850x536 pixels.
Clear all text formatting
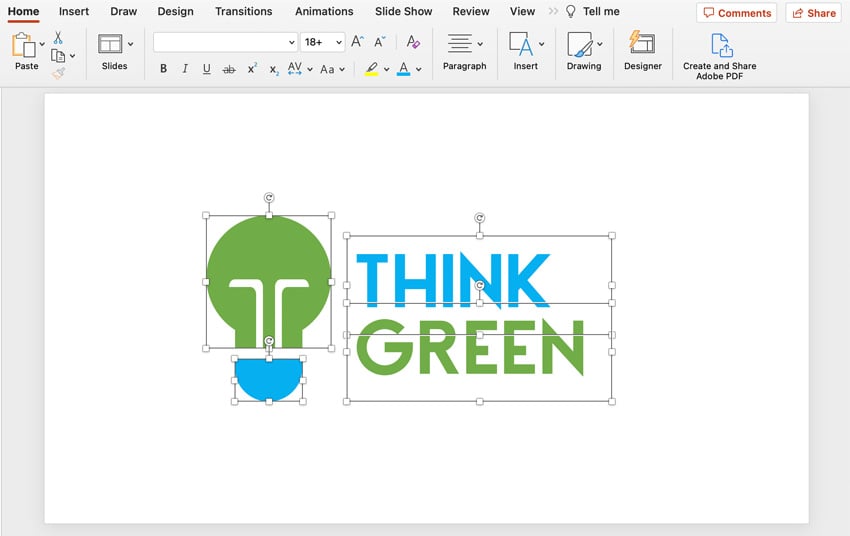pyautogui.click(x=413, y=42)
